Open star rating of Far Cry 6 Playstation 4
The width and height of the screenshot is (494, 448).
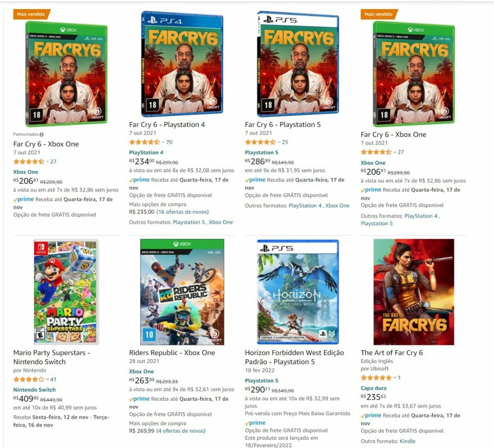(145, 142)
